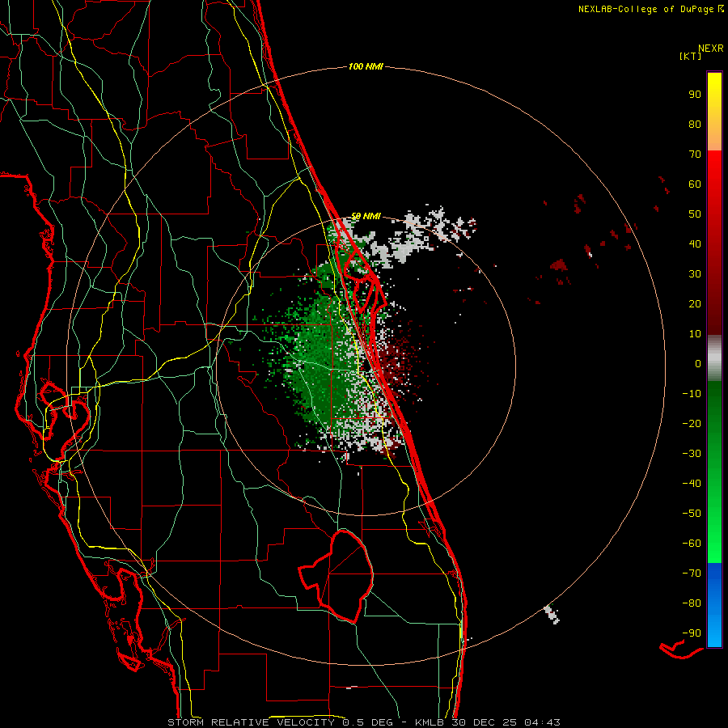The image size is (728, 728).
Task: Click the -20 value on the velocity scale
Action: [x=692, y=424]
